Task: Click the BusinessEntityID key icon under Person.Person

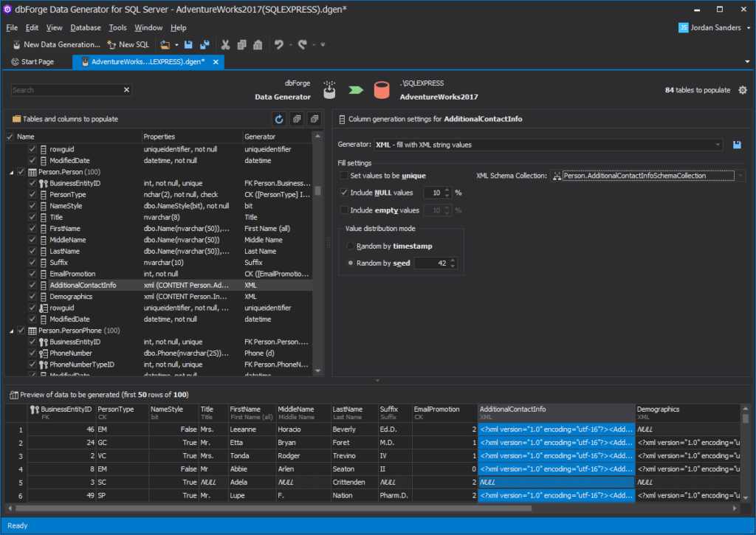Action: (44, 183)
